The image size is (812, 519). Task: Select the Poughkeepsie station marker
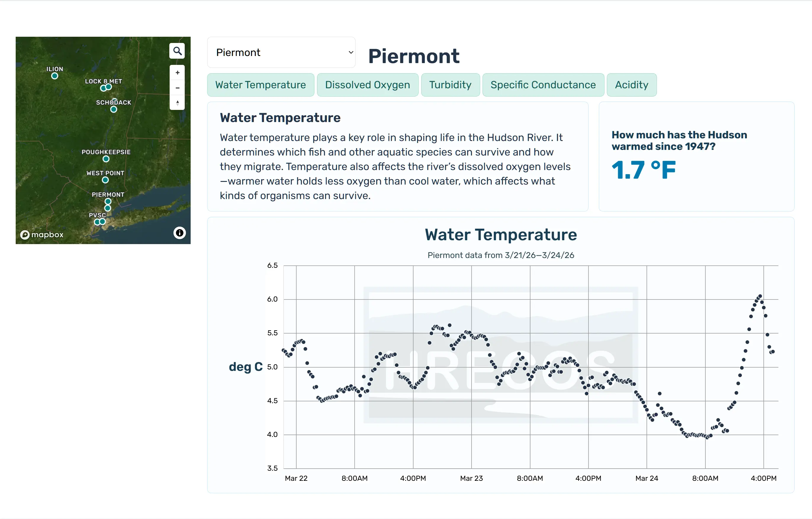pos(106,159)
